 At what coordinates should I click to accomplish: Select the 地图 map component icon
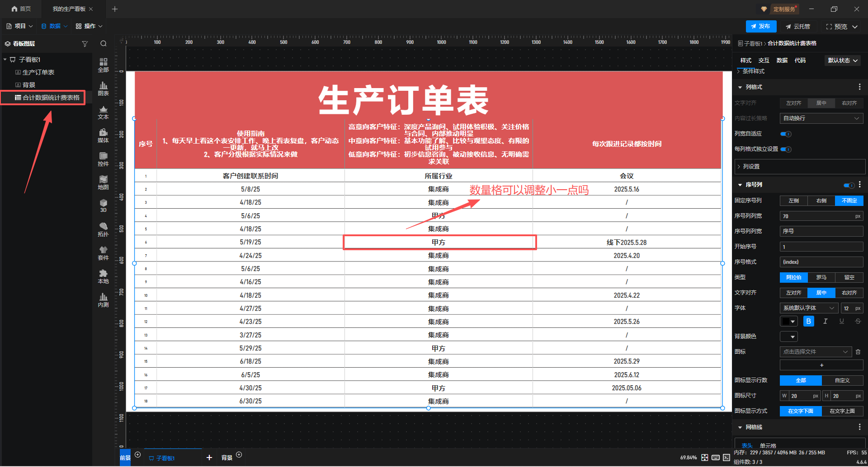tap(103, 182)
